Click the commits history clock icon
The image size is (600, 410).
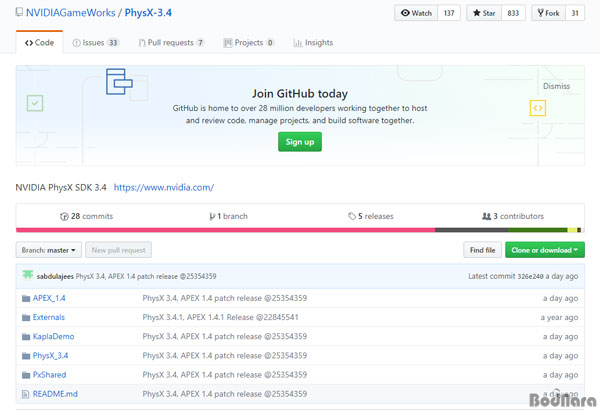coord(64,216)
